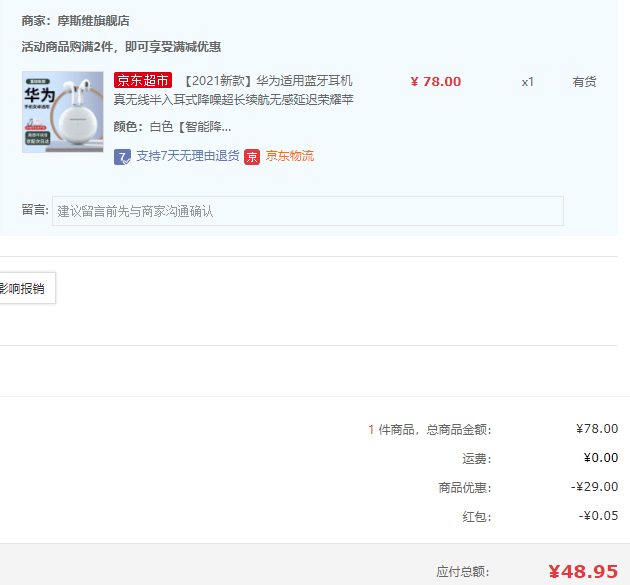Click the total goods value ¥78.00
This screenshot has width=630, height=585.
tap(597, 429)
